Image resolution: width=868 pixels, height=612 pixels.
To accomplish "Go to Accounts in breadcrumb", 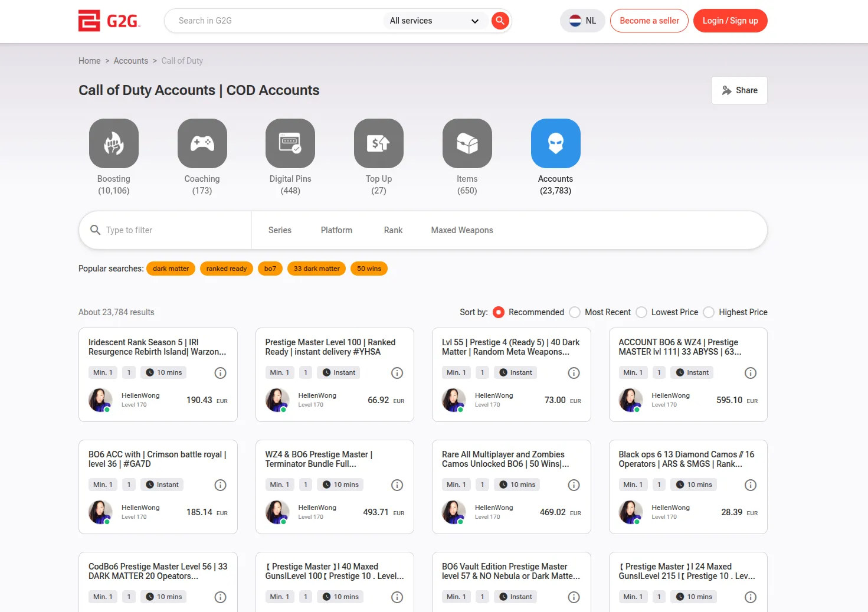I will (130, 61).
